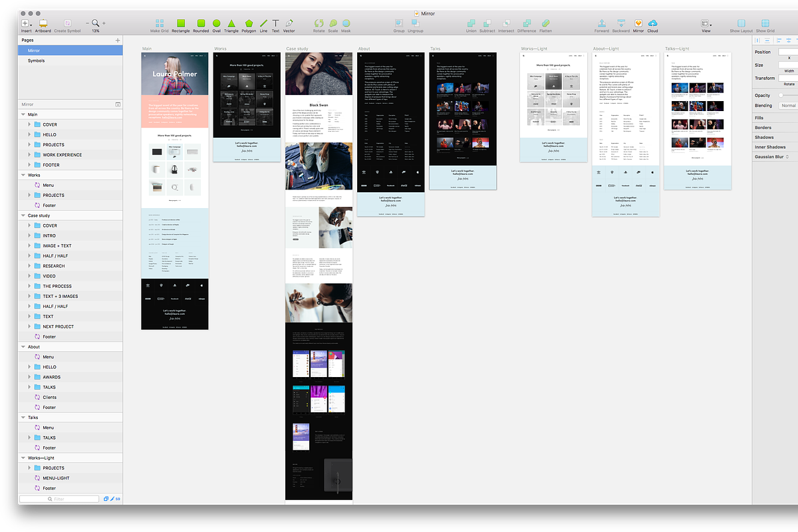The image size is (798, 532).
Task: Collapse the Main artboard group
Action: 23,114
